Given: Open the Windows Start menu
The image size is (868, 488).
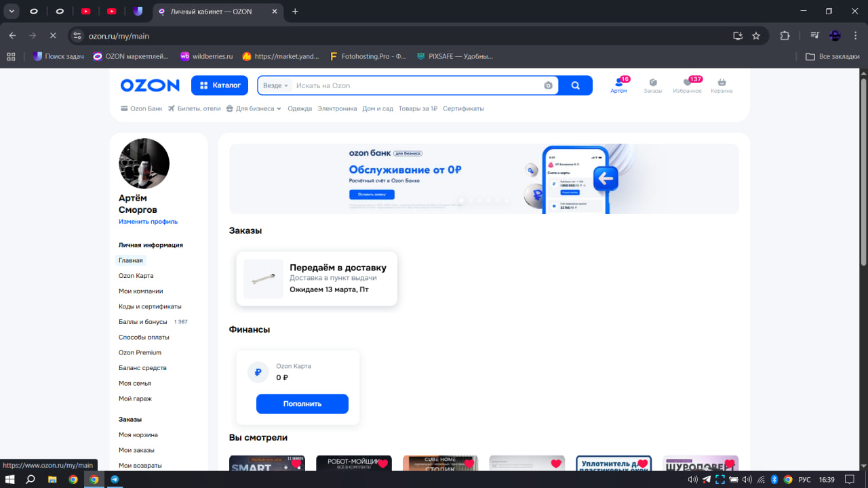Looking at the screenshot, I should click(x=10, y=479).
